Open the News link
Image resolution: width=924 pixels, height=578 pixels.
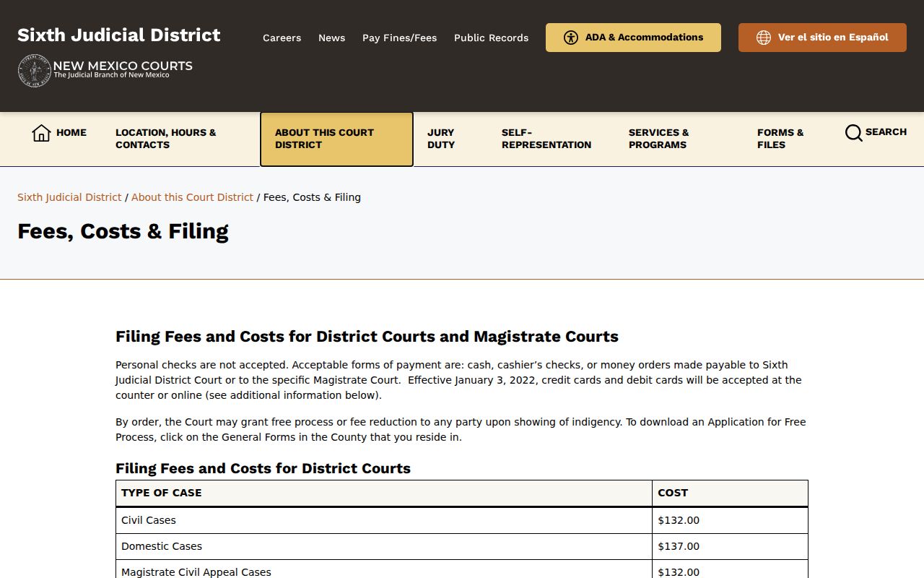(332, 38)
